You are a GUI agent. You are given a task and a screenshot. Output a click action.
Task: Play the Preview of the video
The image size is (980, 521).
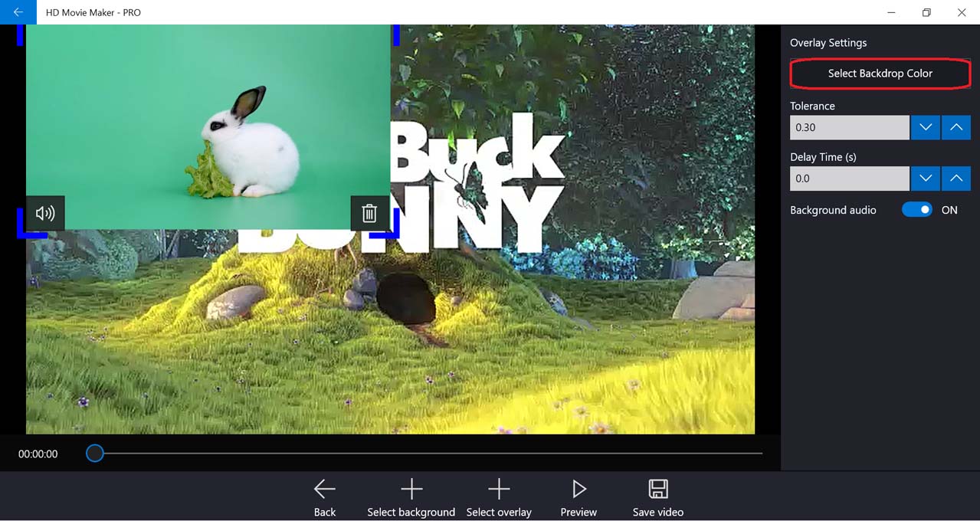[x=578, y=497]
